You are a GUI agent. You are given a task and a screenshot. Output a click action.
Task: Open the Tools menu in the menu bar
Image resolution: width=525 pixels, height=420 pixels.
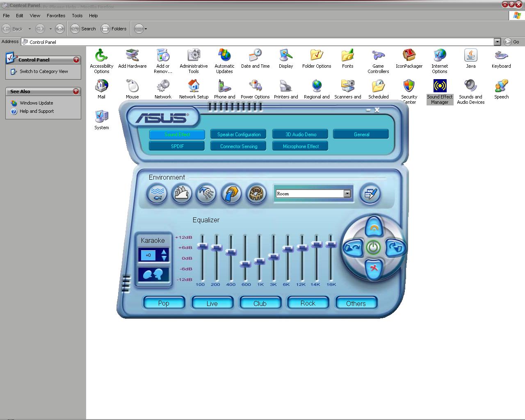[77, 16]
